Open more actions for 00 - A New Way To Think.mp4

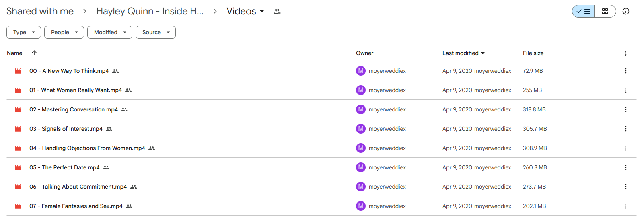click(625, 71)
